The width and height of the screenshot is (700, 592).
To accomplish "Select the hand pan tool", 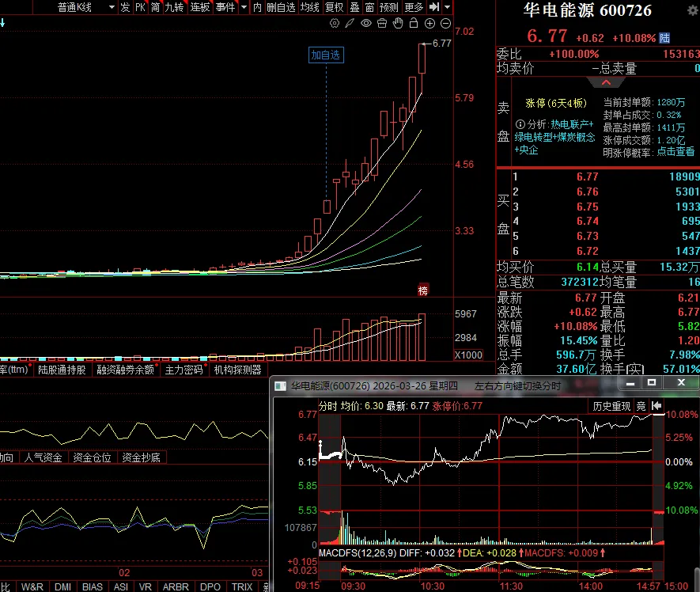I will pyautogui.click(x=398, y=23).
